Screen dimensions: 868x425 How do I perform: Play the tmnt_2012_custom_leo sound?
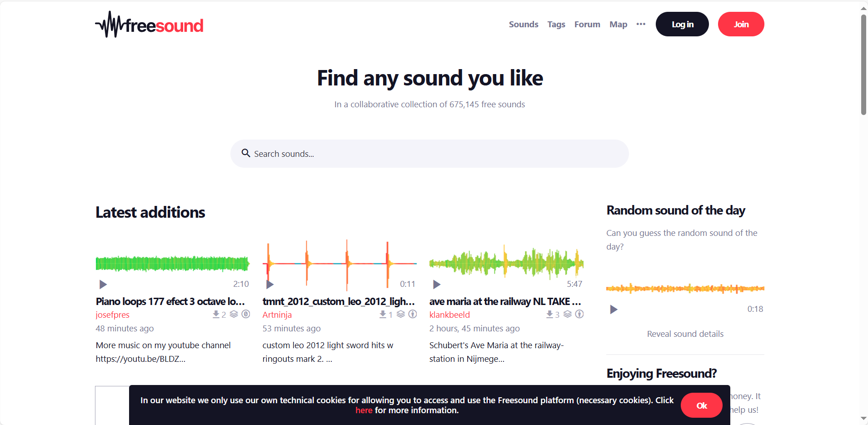pos(270,285)
